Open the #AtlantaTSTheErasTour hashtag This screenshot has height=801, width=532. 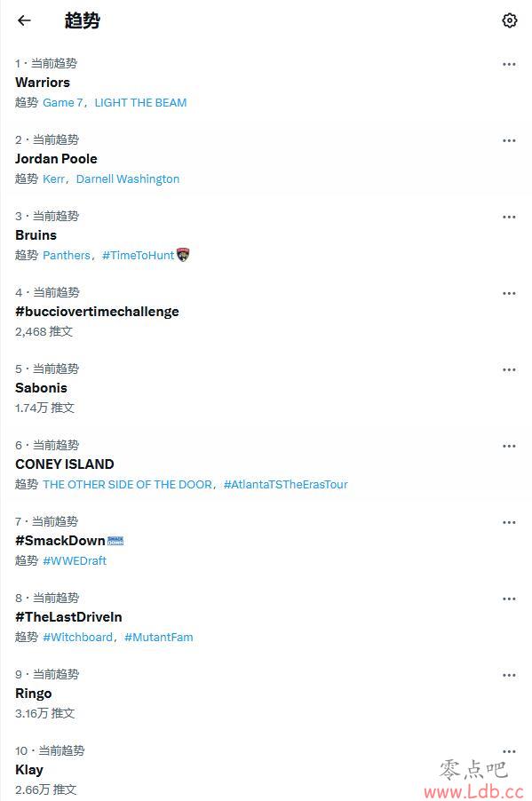click(x=286, y=484)
